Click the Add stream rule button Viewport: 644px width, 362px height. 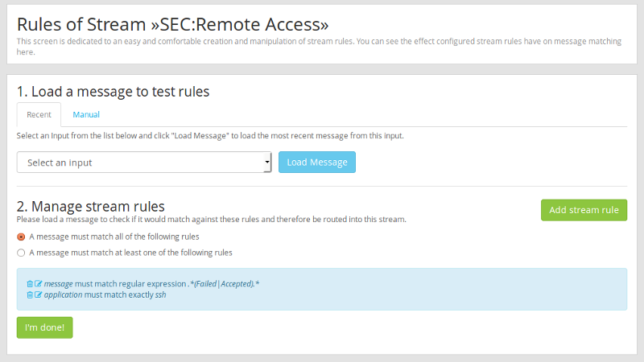click(x=584, y=210)
